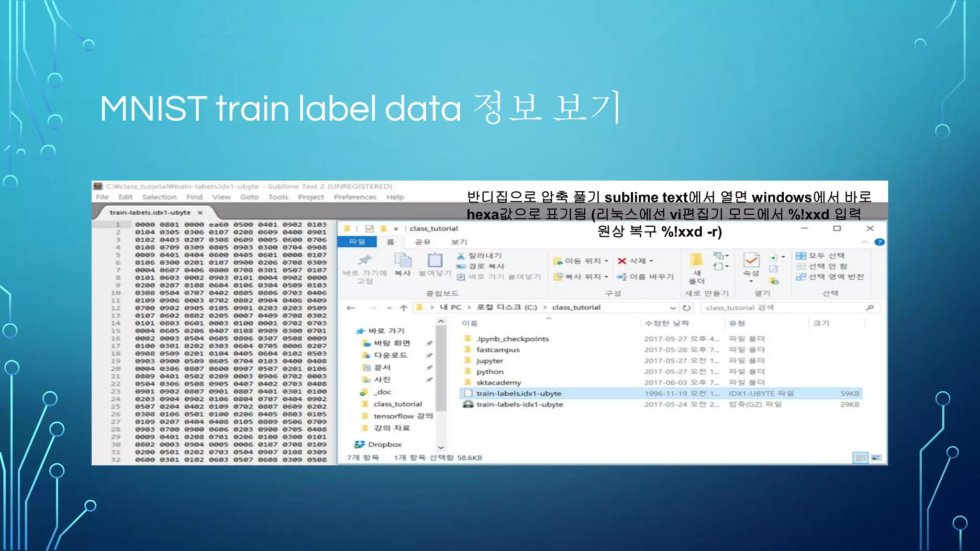The image size is (980, 551).
Task: Switch to large icons view in status bar
Action: [876, 458]
